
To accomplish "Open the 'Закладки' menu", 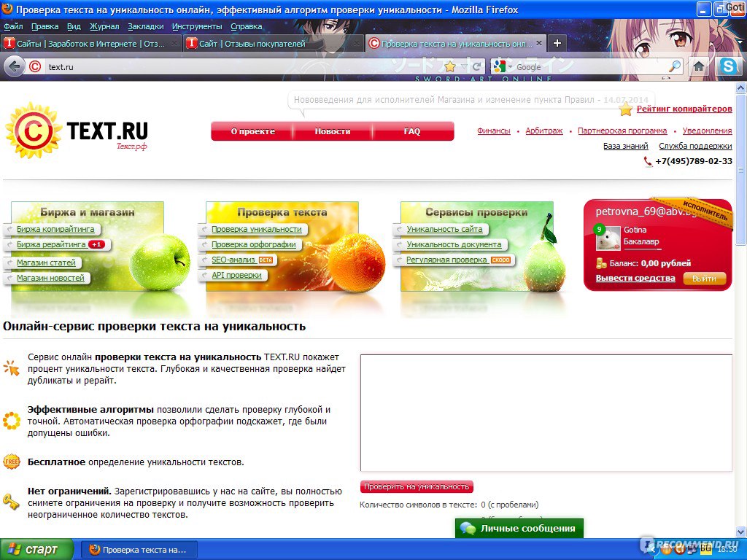I will point(146,27).
